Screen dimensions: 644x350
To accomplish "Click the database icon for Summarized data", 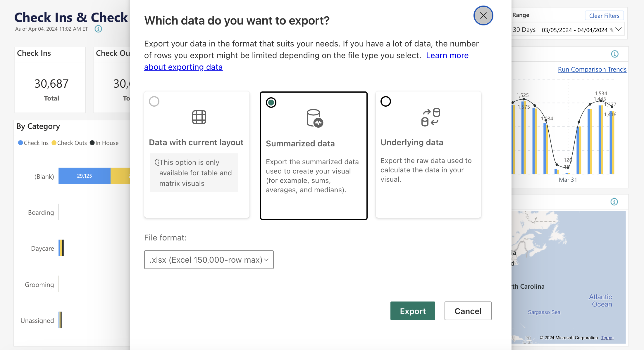I will pos(314,118).
